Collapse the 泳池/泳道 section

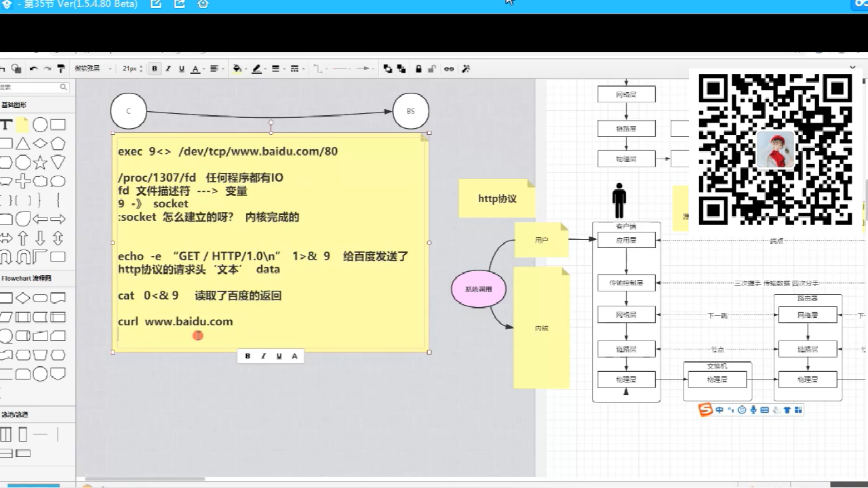14,414
